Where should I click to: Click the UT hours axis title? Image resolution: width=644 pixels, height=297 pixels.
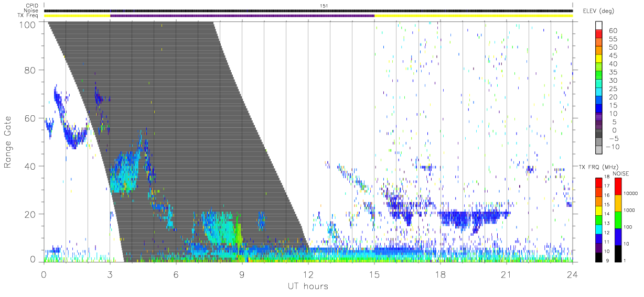(x=307, y=286)
